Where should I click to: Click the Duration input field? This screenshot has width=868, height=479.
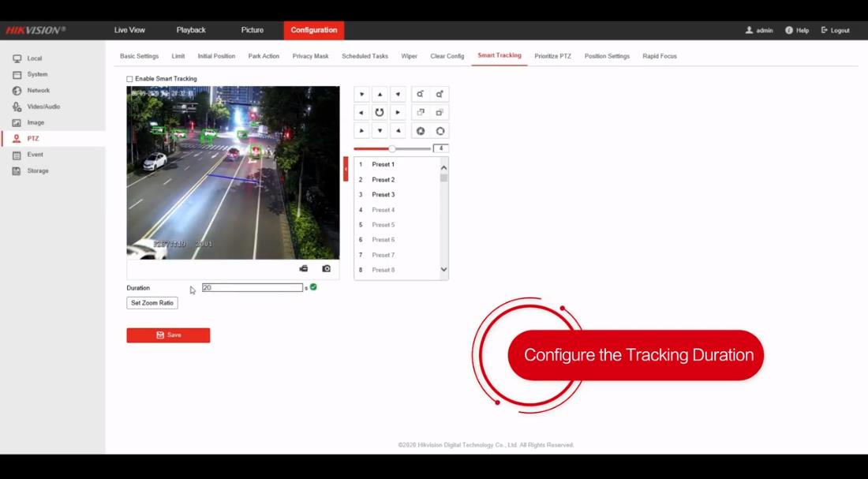click(x=251, y=287)
